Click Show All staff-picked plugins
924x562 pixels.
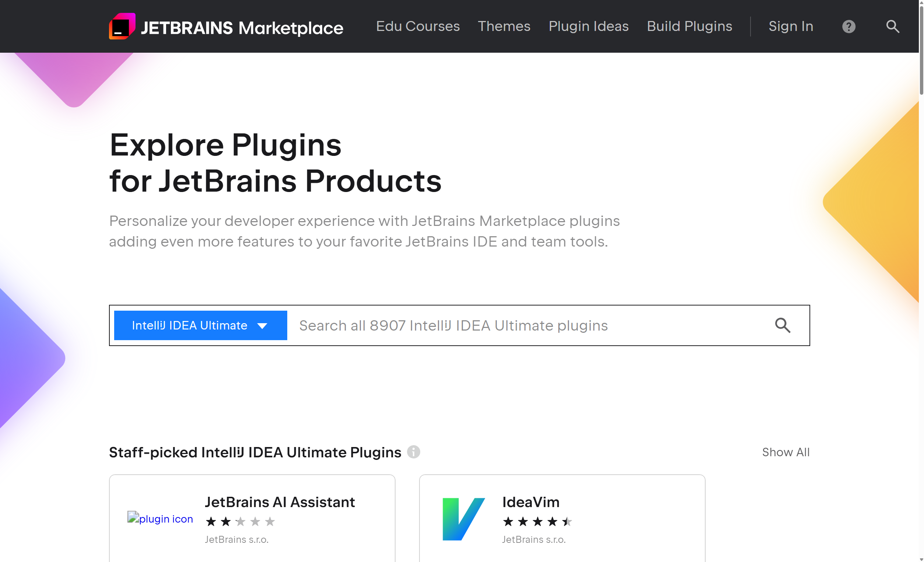786,452
